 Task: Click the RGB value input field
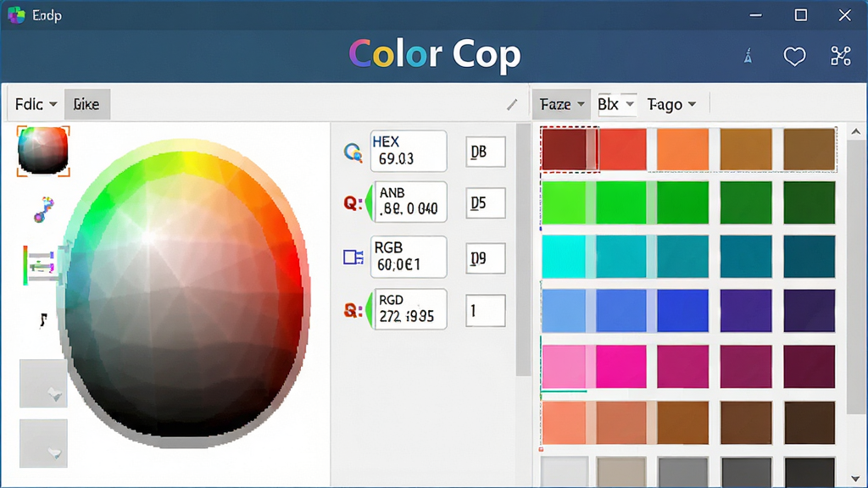[x=409, y=257]
